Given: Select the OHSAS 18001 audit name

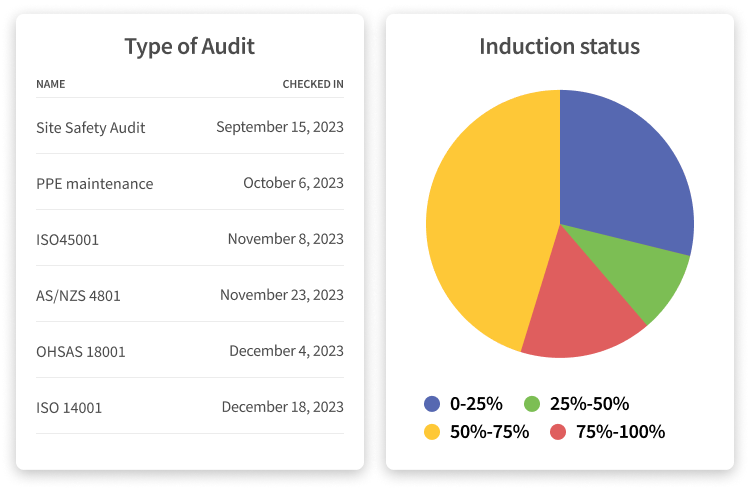Looking at the screenshot, I should coord(81,352).
